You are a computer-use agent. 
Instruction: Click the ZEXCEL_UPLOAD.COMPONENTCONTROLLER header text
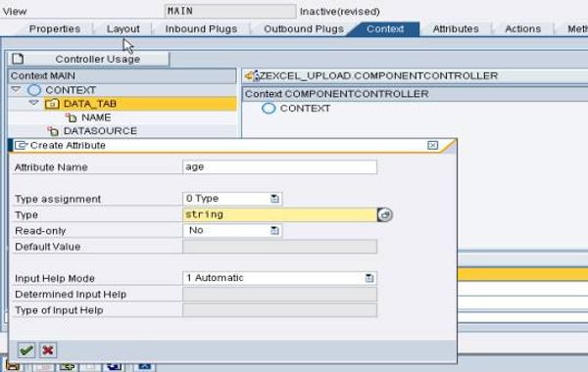(x=378, y=76)
